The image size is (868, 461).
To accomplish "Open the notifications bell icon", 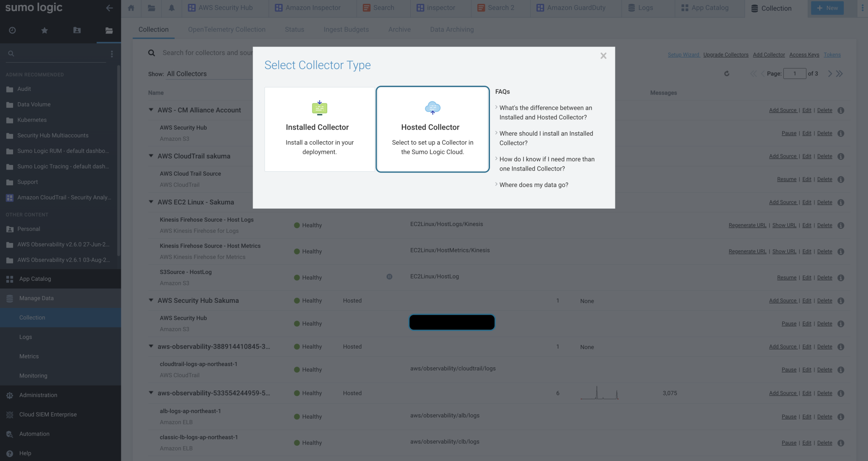I will pyautogui.click(x=172, y=8).
